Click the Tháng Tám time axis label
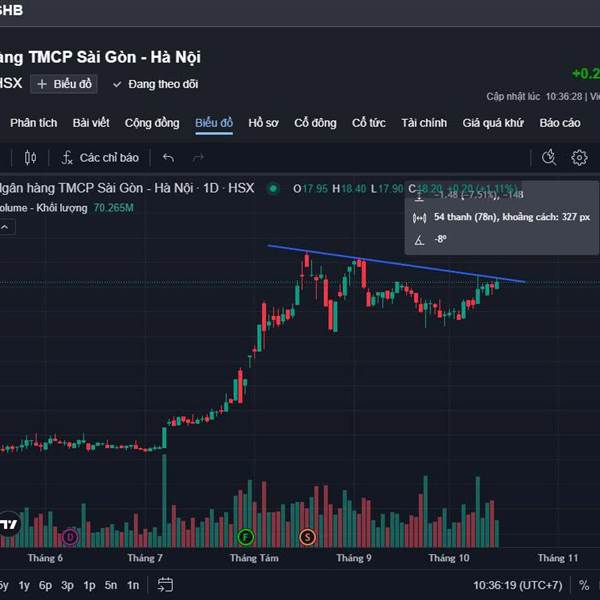600x600 pixels. tap(254, 558)
